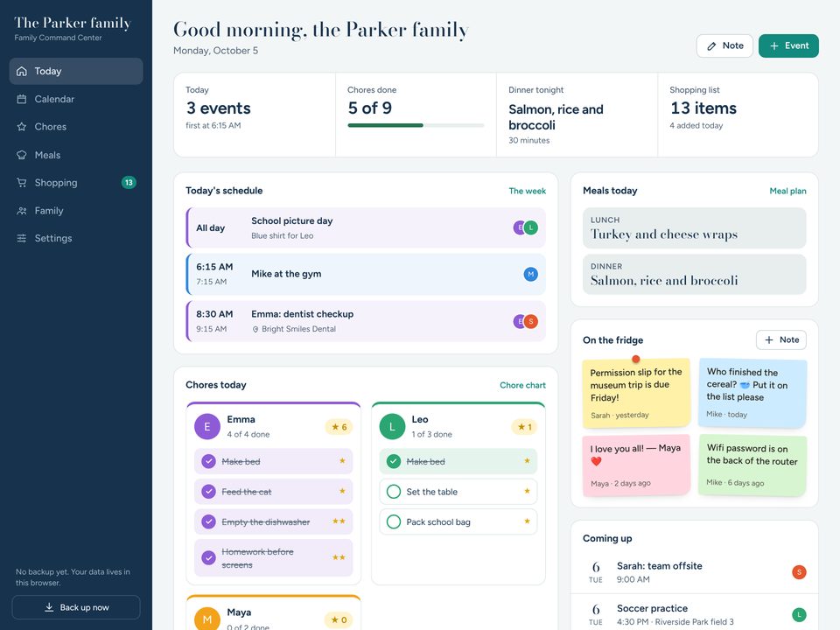This screenshot has width=840, height=630.
Task: Click the Shopping badge showing 13
Action: click(129, 183)
